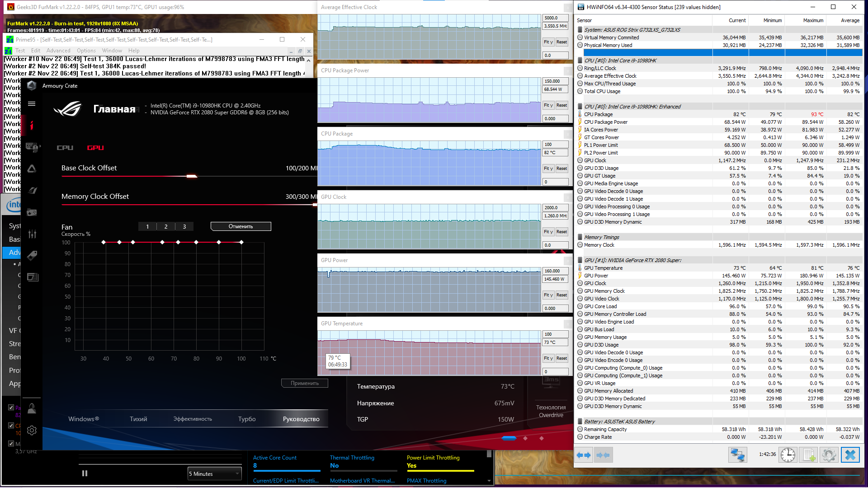The height and width of the screenshot is (488, 868).
Task: Collapse the Memory Timings sensor group
Action: [x=580, y=237]
